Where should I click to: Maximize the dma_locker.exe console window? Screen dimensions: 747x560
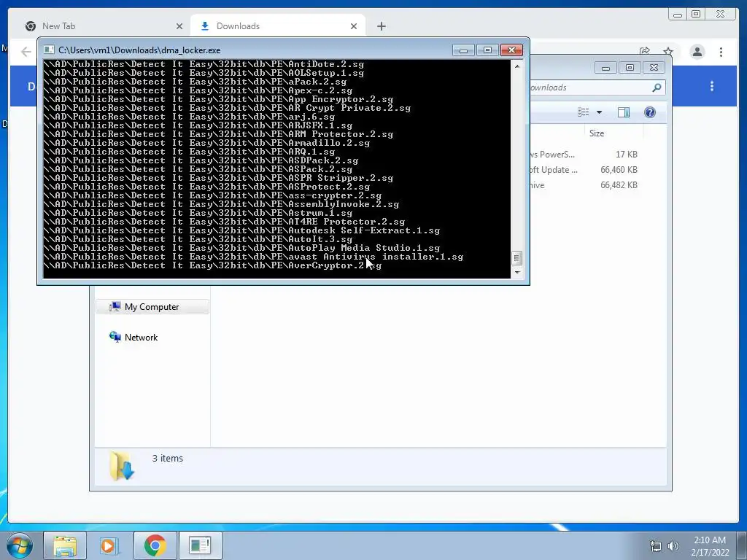pos(487,50)
